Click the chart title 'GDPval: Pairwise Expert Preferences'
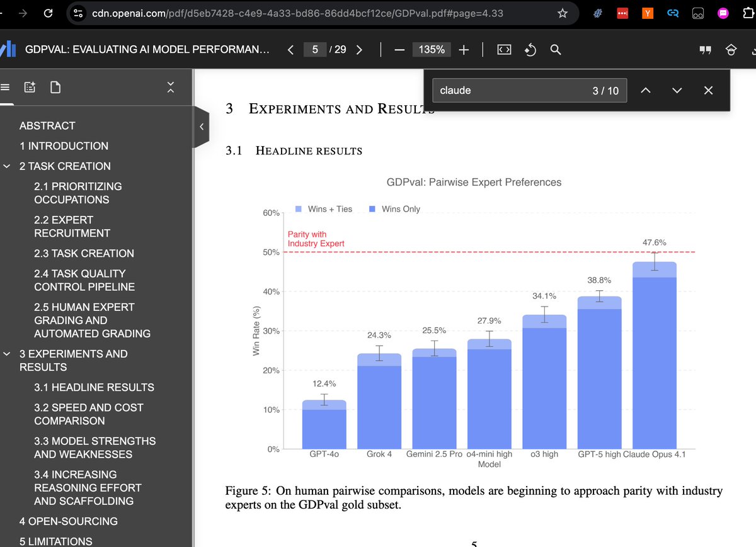Viewport: 756px width, 547px height. click(x=474, y=183)
